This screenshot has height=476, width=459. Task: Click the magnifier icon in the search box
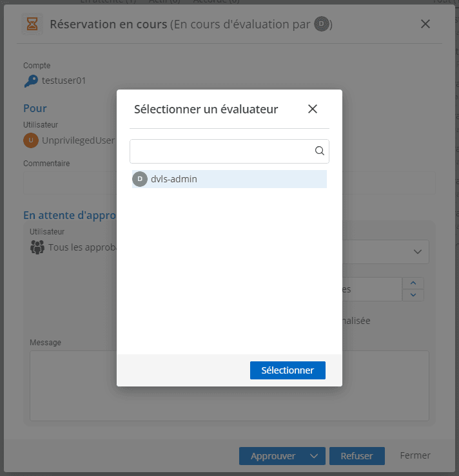point(319,151)
